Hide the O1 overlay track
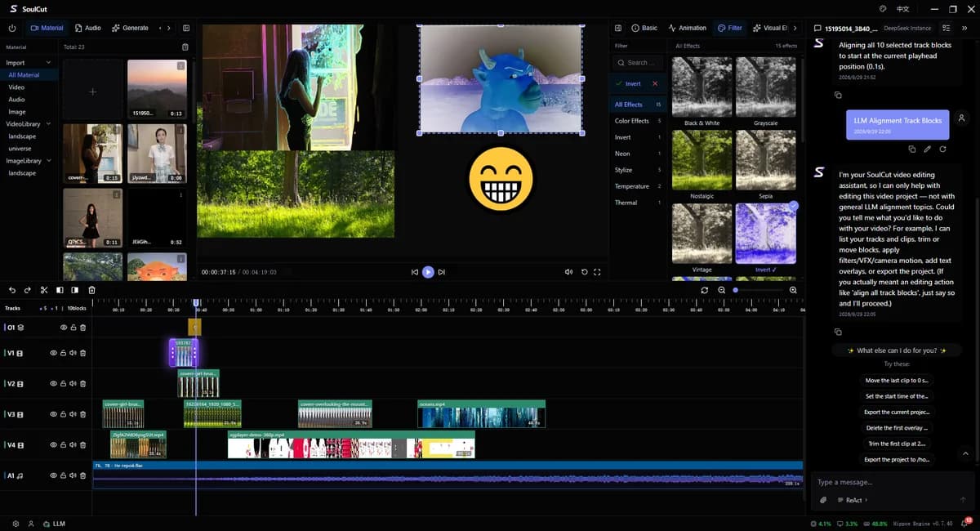Image resolution: width=980 pixels, height=531 pixels. pyautogui.click(x=63, y=328)
